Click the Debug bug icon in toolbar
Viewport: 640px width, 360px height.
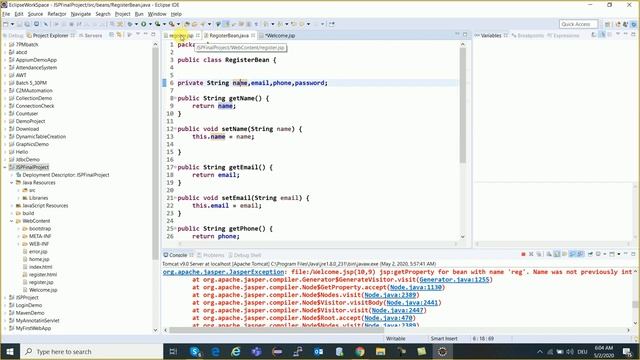pyautogui.click(x=130, y=24)
